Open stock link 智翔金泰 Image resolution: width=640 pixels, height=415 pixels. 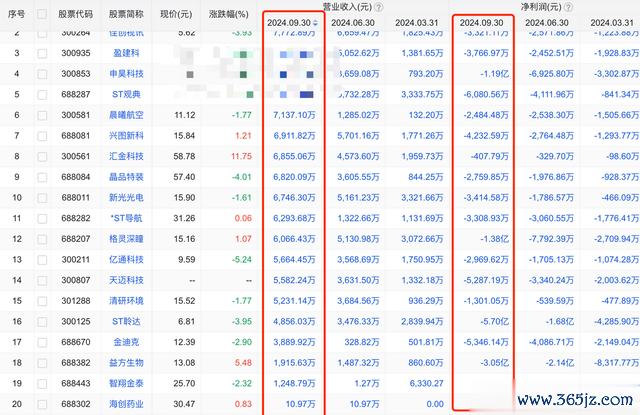point(126,383)
